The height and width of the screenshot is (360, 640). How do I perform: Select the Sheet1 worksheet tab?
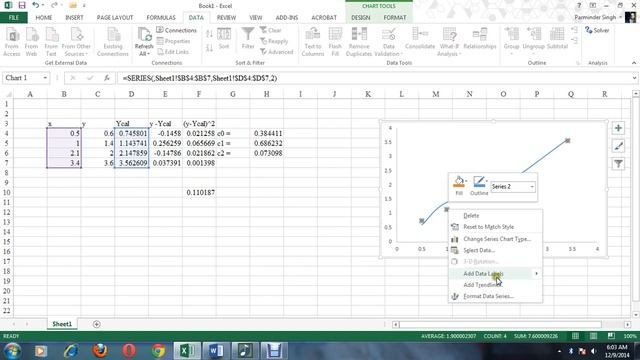pyautogui.click(x=62, y=324)
